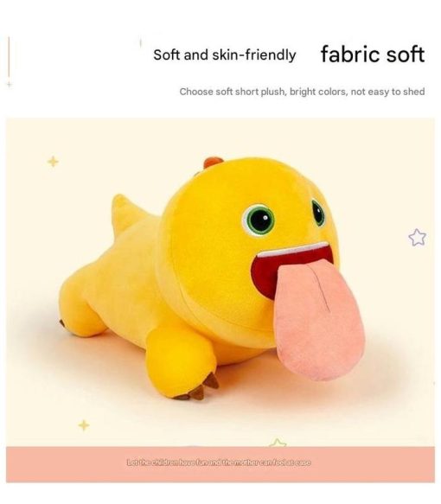The height and width of the screenshot is (504, 441).
Task: Click the tiny sparkle below the vertical line
Action: [10, 85]
